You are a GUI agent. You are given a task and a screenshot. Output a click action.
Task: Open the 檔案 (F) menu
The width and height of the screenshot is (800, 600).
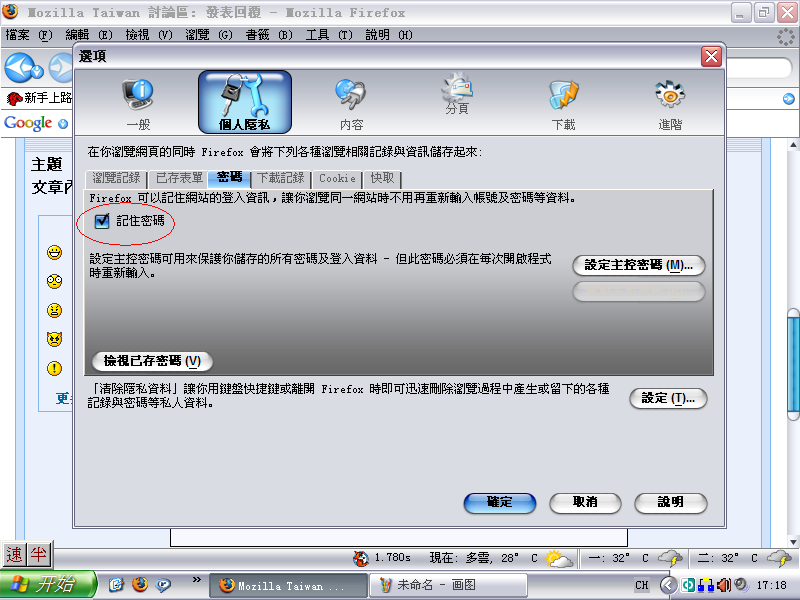point(29,35)
